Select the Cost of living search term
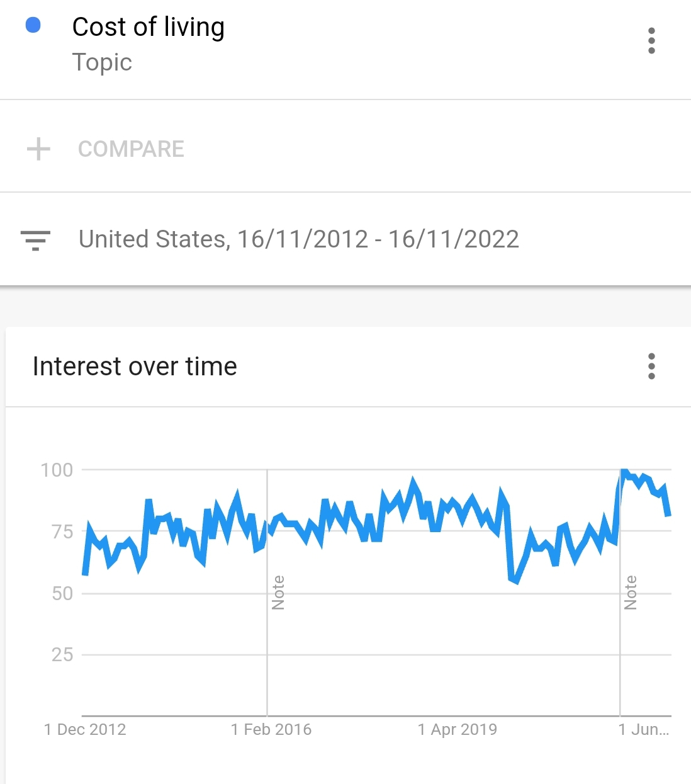The image size is (691, 784). pos(148,27)
